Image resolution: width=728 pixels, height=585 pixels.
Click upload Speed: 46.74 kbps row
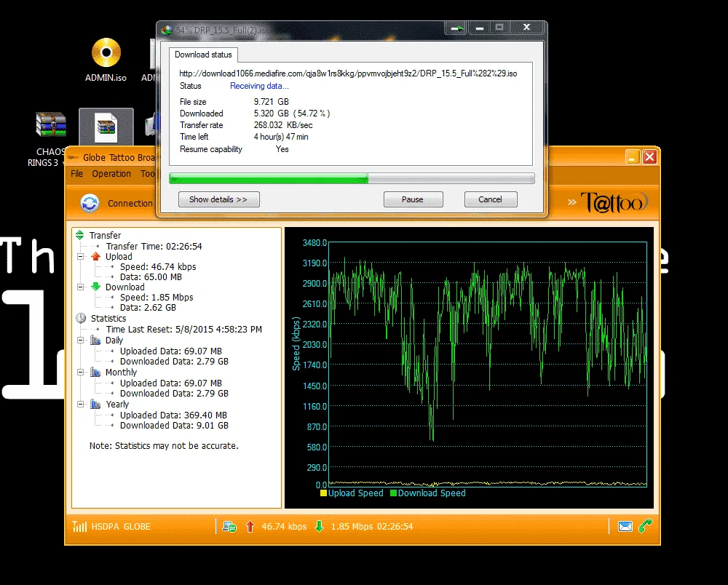tap(158, 267)
